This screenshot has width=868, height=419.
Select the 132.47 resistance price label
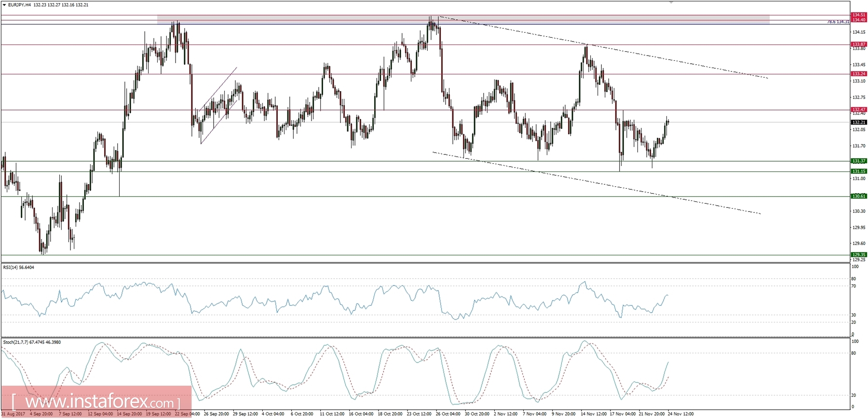858,110
